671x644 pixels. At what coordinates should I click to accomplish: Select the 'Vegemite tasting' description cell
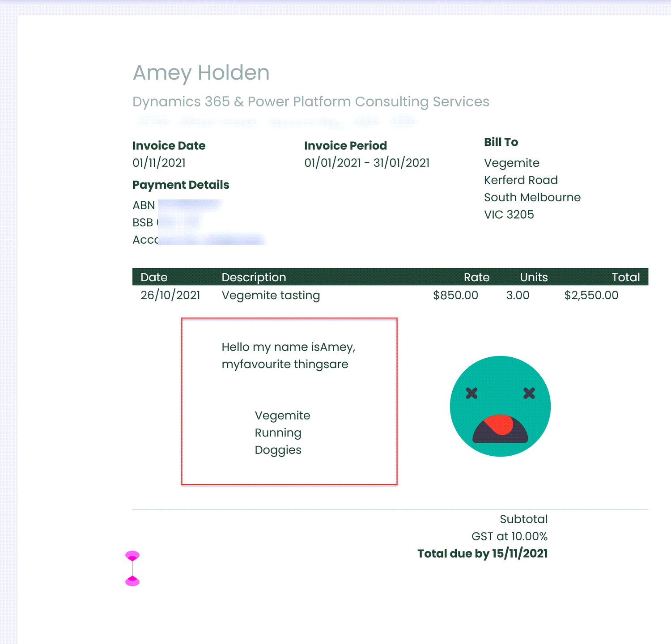[x=271, y=295]
